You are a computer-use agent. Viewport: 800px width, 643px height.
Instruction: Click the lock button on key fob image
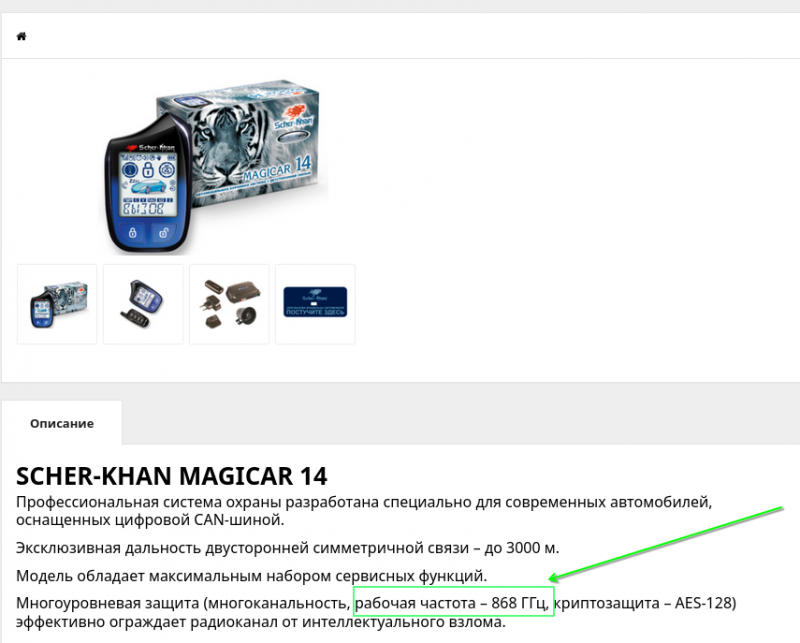[133, 233]
